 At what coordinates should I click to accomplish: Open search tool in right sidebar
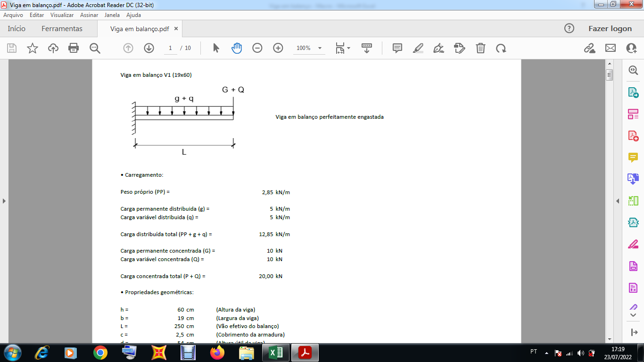coord(633,70)
